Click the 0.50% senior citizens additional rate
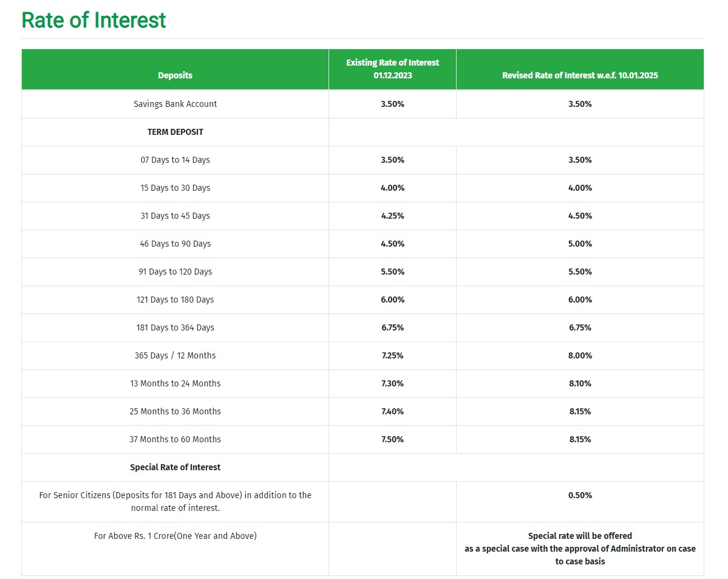The width and height of the screenshot is (728, 579). point(580,495)
